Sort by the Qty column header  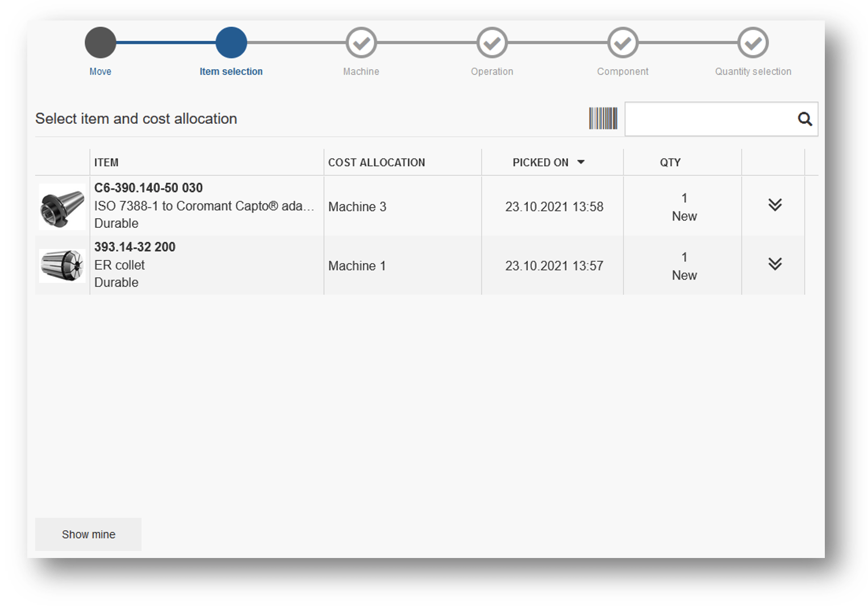pyautogui.click(x=670, y=163)
